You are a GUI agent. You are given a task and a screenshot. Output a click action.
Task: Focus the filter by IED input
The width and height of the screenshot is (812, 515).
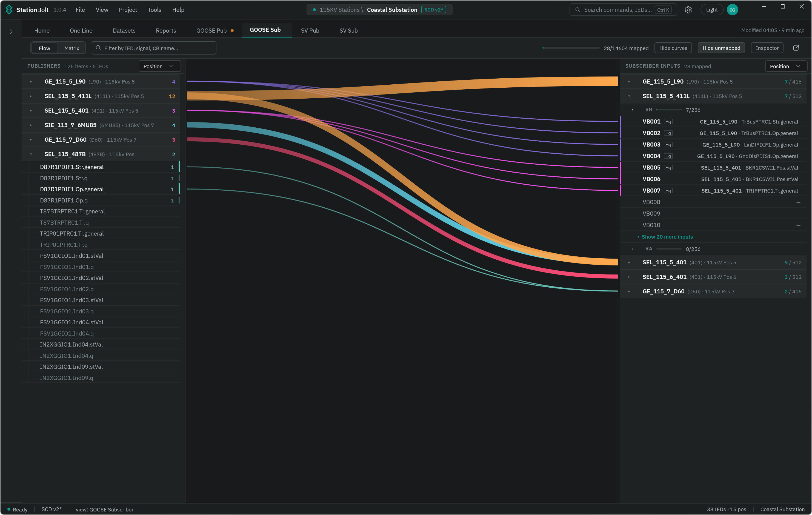point(154,48)
